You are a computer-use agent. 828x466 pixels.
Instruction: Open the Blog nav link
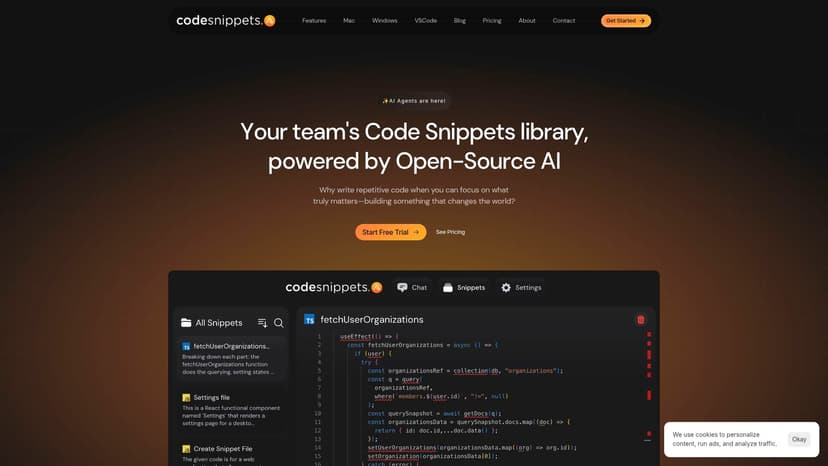click(x=459, y=21)
